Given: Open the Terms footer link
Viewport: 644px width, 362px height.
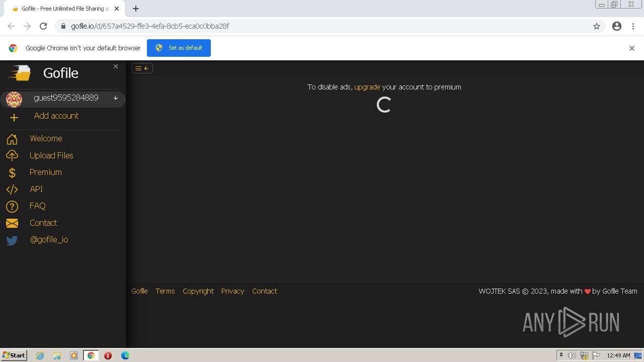Looking at the screenshot, I should tap(165, 291).
